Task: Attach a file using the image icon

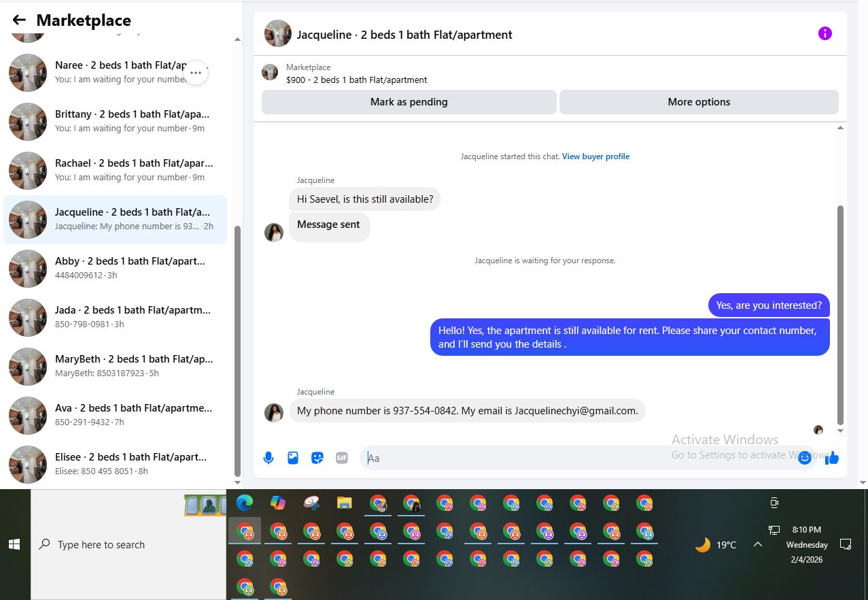Action: tap(293, 458)
